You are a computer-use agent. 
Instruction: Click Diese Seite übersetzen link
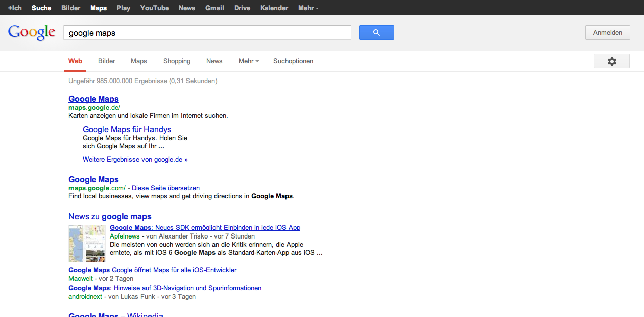pyautogui.click(x=166, y=188)
